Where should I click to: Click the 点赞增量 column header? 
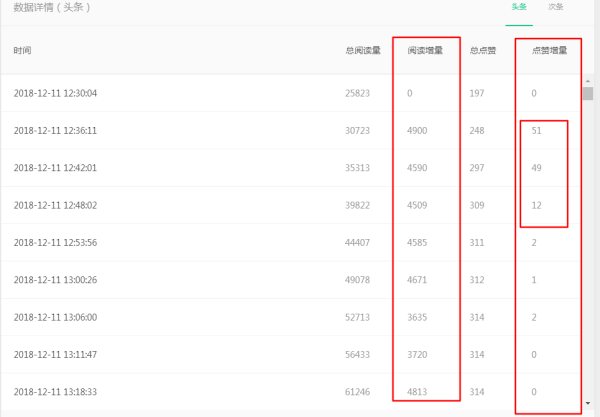point(549,50)
